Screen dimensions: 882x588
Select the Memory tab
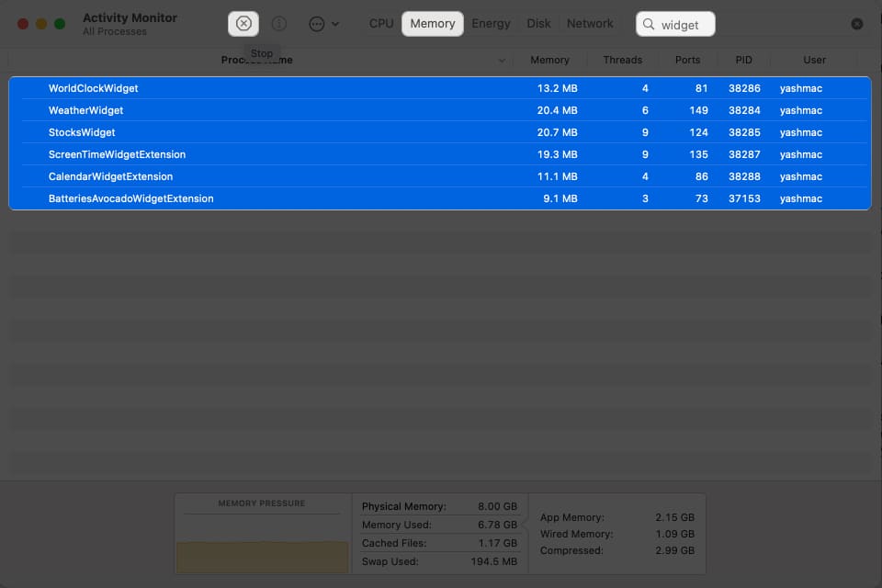click(433, 24)
